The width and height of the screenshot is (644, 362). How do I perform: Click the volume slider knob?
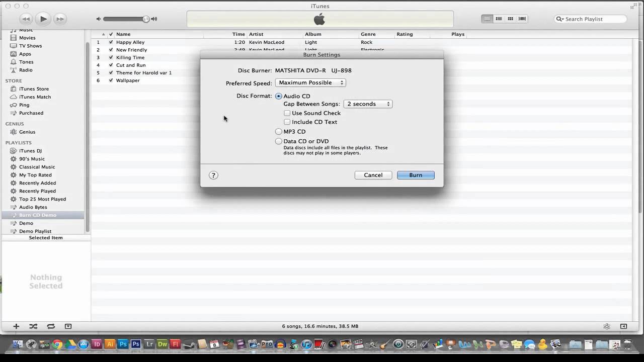(146, 19)
